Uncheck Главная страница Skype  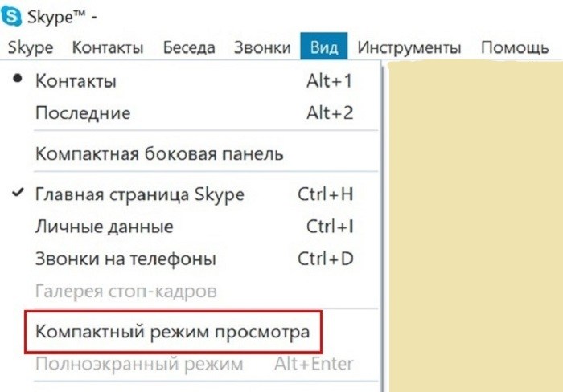point(191,194)
